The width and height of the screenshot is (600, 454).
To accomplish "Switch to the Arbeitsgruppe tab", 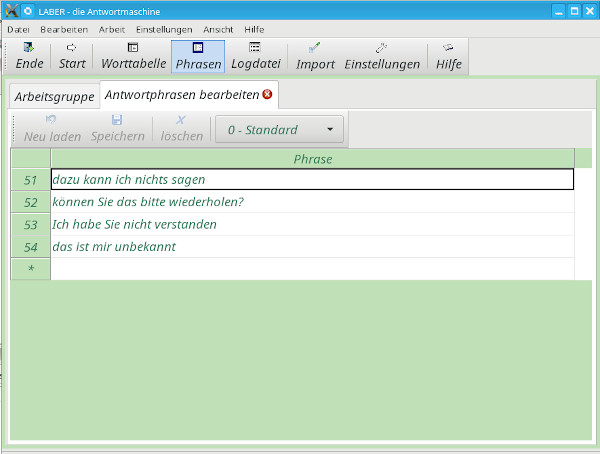I will (x=54, y=97).
